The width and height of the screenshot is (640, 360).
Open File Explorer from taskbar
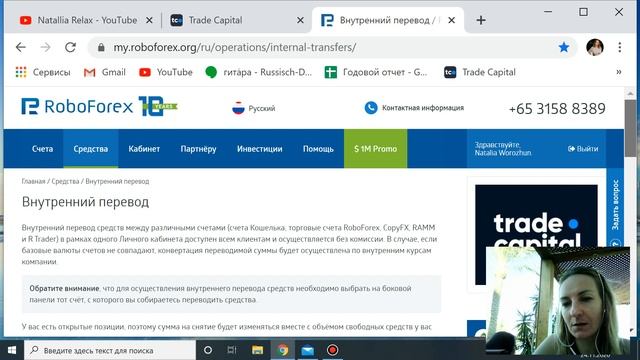pos(258,350)
